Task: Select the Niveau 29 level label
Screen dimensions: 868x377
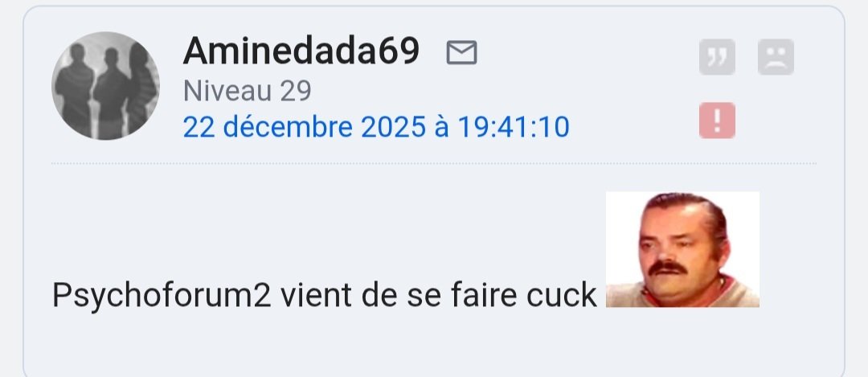Action: pyautogui.click(x=247, y=91)
